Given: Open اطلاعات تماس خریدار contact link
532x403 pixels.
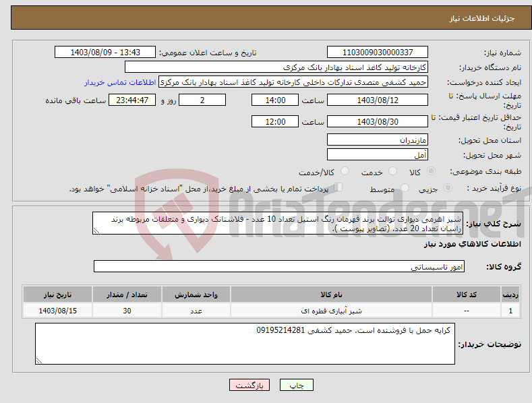Looking at the screenshot, I should coord(120,82).
